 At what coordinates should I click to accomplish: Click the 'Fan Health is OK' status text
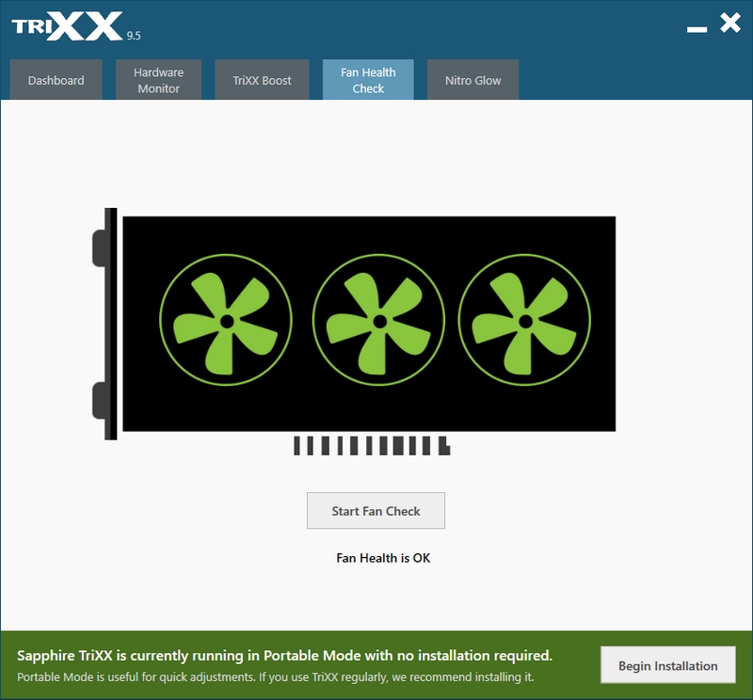click(x=383, y=558)
